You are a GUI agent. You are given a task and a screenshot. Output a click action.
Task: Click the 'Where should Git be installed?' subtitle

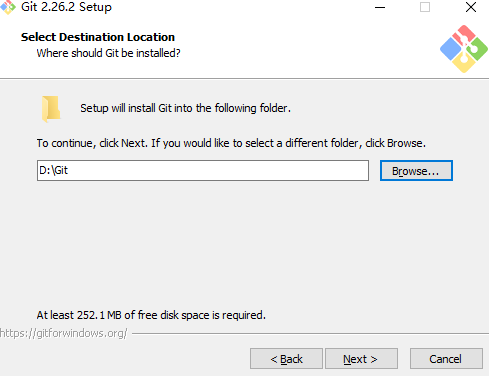pos(108,53)
